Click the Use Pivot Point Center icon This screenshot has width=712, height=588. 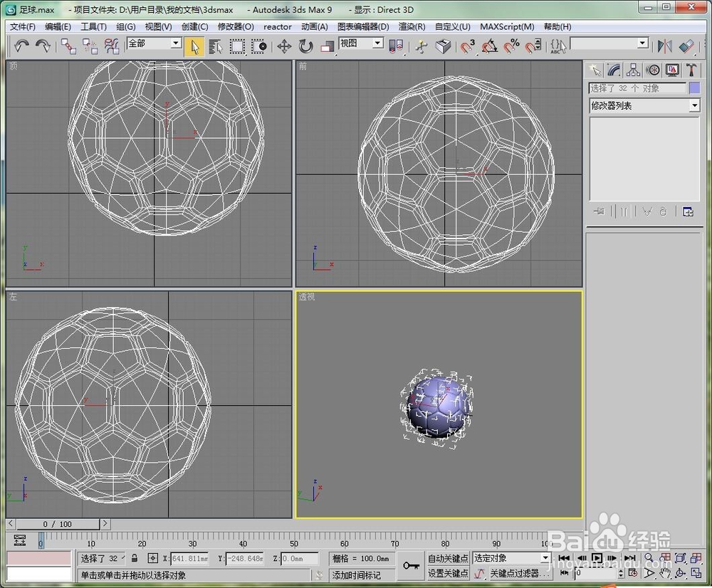(396, 46)
